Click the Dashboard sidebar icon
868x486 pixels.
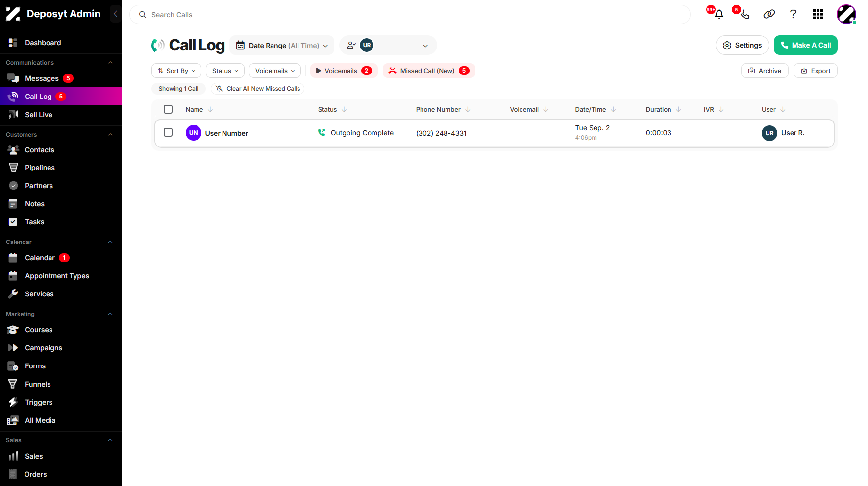13,43
